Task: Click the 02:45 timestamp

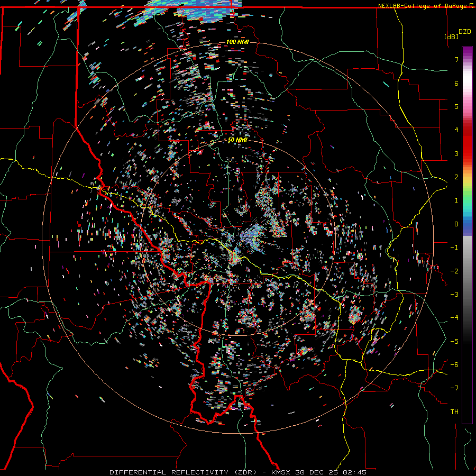Action: click(x=354, y=472)
